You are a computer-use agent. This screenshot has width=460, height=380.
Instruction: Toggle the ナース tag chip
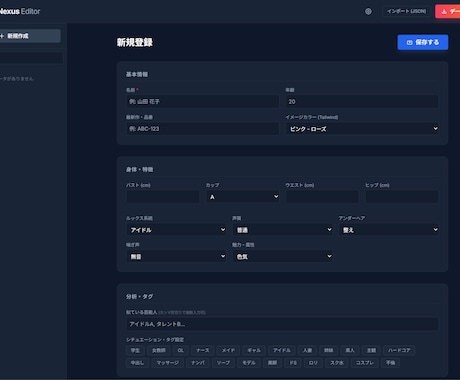tap(203, 350)
